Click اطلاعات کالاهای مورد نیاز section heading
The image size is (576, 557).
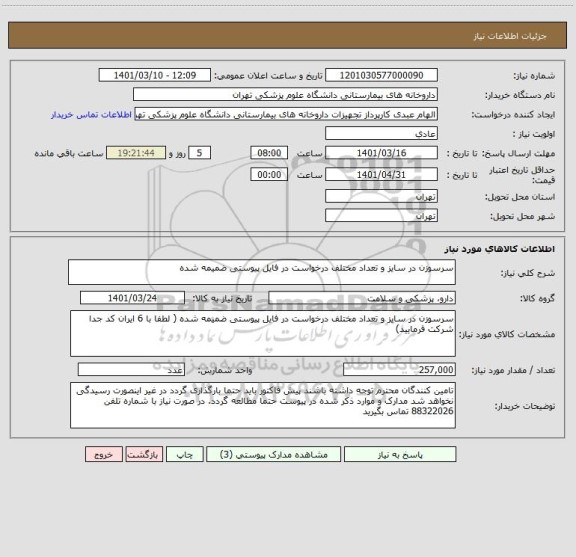499,249
